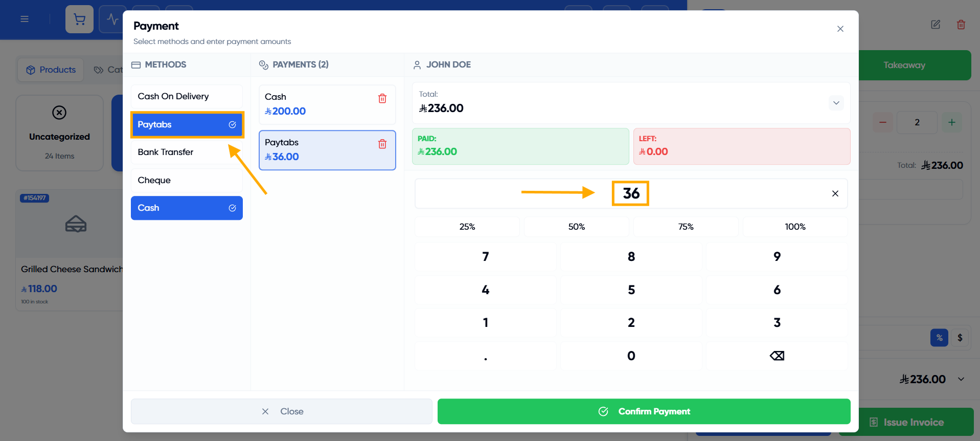Open the activity pulse icon in the top bar
980x441 pixels.
pyautogui.click(x=112, y=19)
